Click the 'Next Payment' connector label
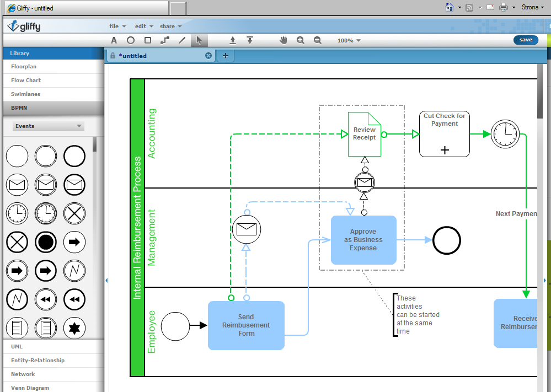The width and height of the screenshot is (551, 392). click(x=516, y=213)
